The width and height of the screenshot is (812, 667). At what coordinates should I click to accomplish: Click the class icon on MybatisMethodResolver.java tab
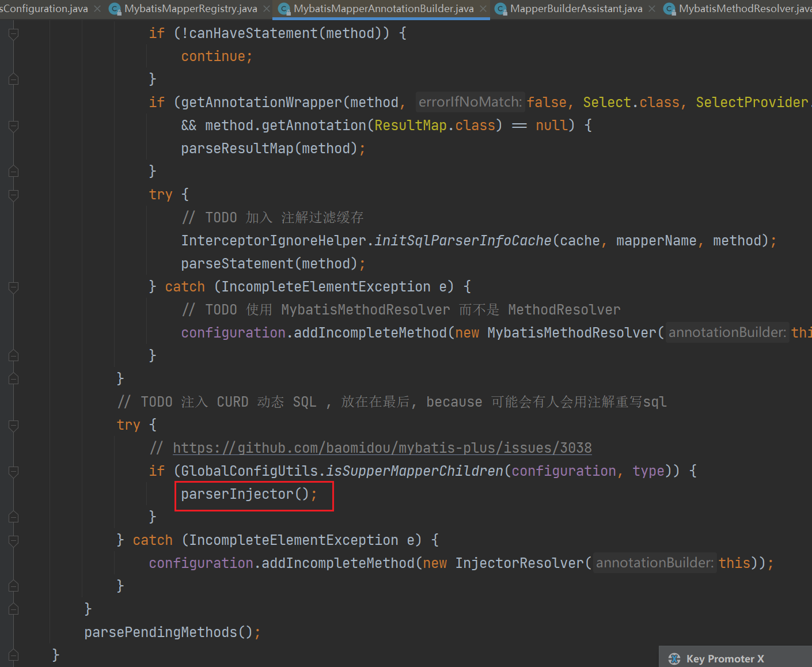click(x=670, y=9)
